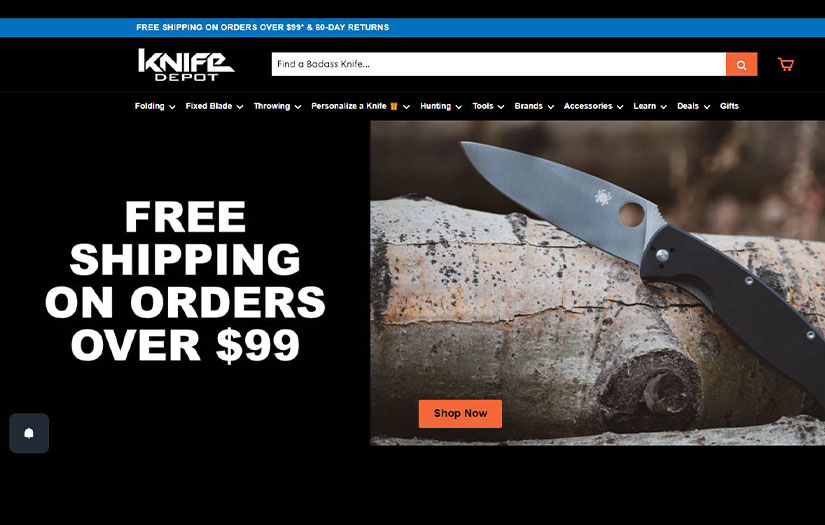Screen dimensions: 825x525
Task: Open the Throwing category dropdown
Action: click(277, 106)
